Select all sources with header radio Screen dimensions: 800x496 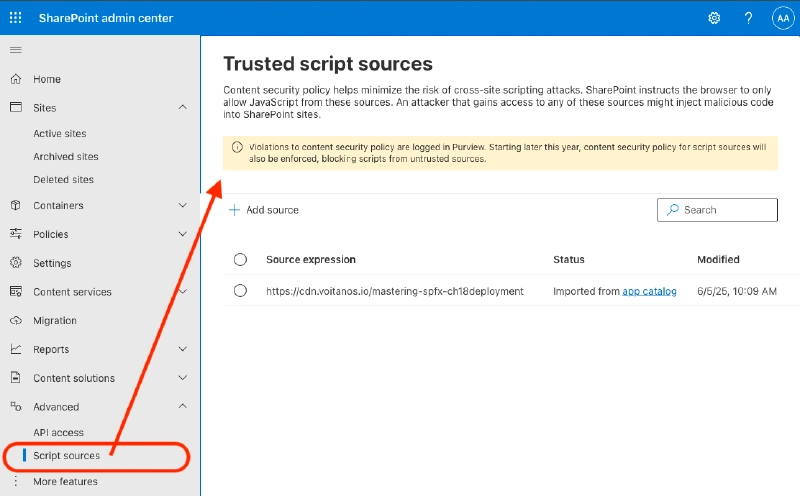tap(240, 259)
